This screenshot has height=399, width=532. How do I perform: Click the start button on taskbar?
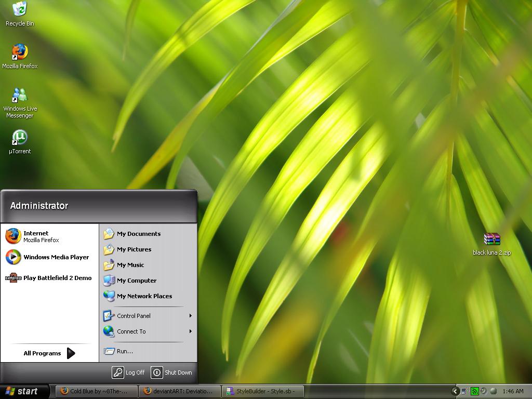[24, 391]
